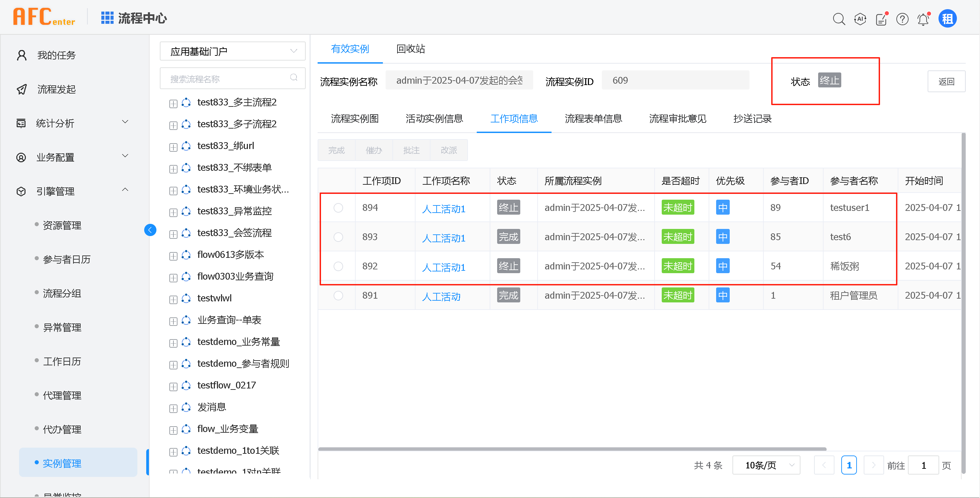Image resolution: width=980 pixels, height=498 pixels.
Task: Click the search magnifier icon in header
Action: [839, 19]
